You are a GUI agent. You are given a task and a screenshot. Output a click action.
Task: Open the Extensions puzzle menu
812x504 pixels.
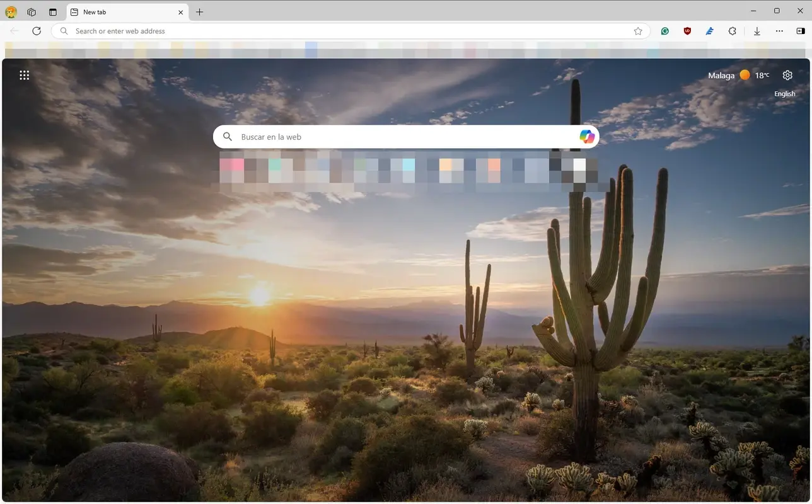732,31
